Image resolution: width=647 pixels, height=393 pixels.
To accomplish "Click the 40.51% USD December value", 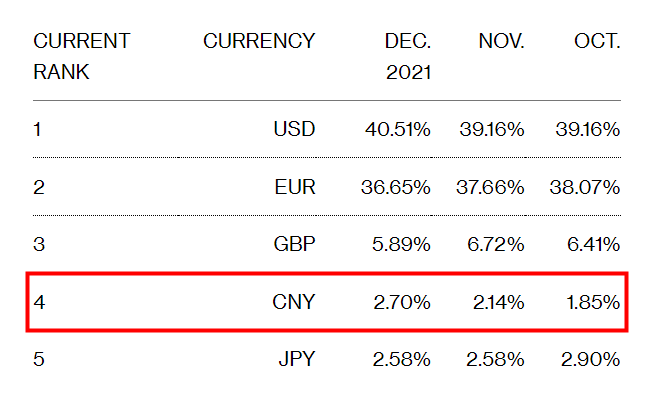I will [398, 129].
